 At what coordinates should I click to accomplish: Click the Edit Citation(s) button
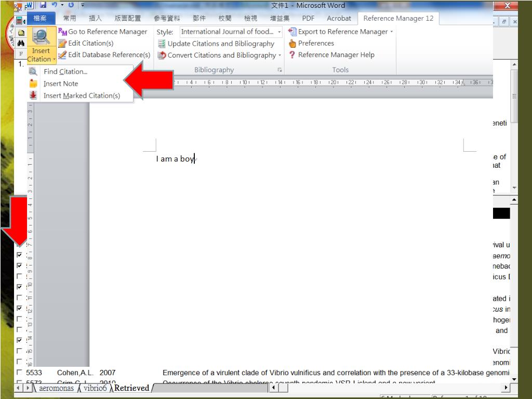[86, 44]
